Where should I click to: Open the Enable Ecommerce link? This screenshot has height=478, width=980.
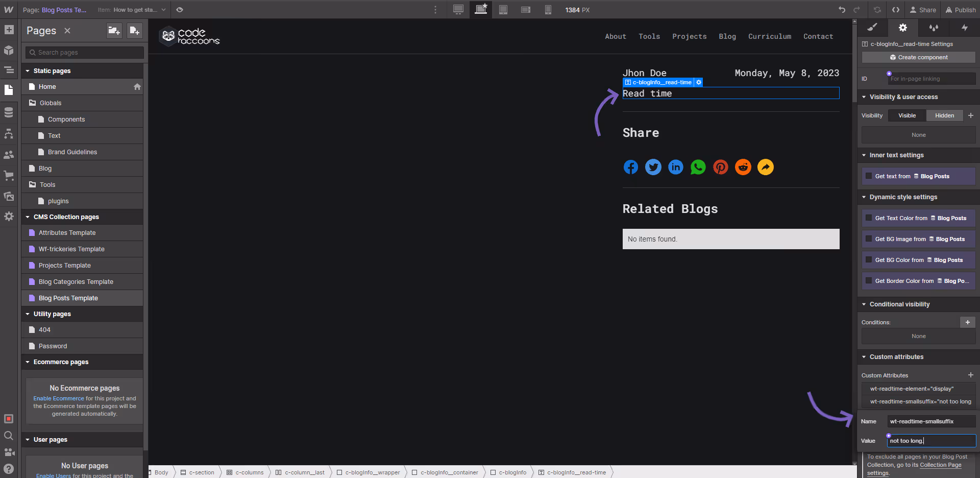(59, 398)
